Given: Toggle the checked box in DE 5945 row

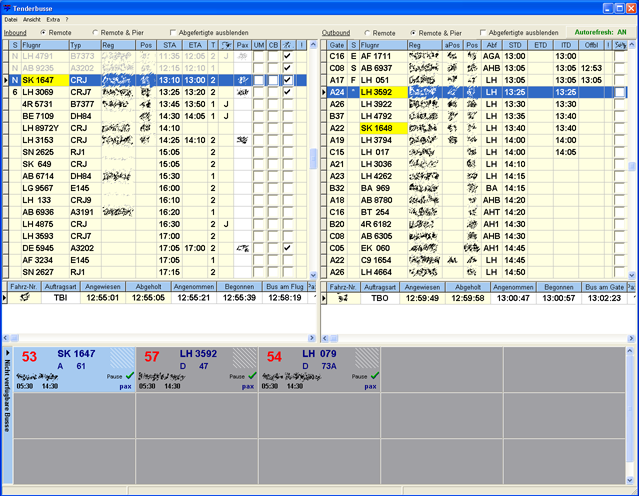Looking at the screenshot, I should [x=288, y=248].
